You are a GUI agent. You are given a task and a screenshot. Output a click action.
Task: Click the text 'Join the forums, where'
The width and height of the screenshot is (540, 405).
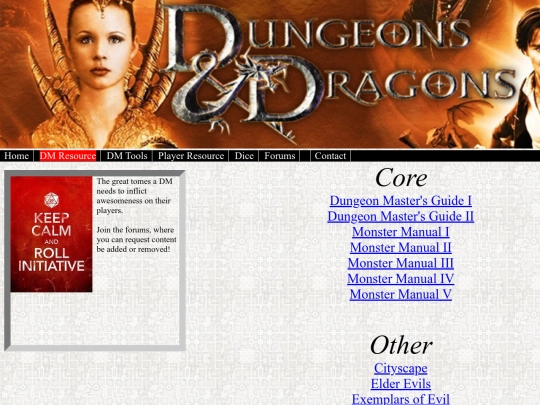coord(135,230)
